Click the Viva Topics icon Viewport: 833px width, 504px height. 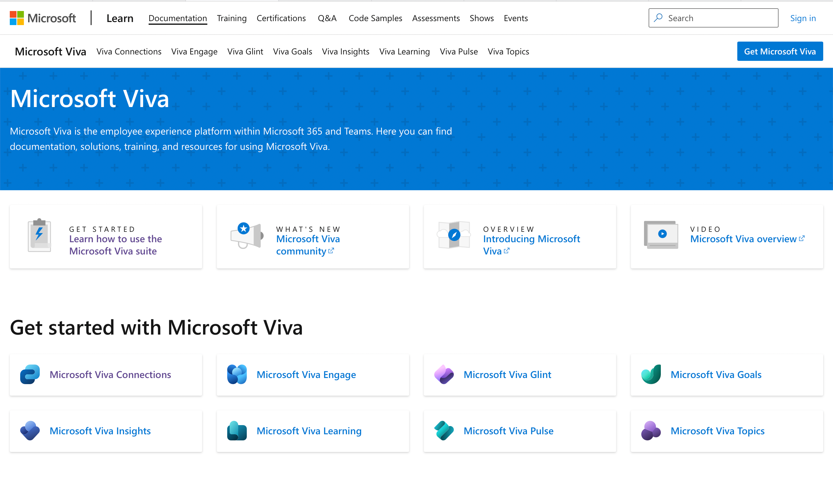[x=651, y=431]
